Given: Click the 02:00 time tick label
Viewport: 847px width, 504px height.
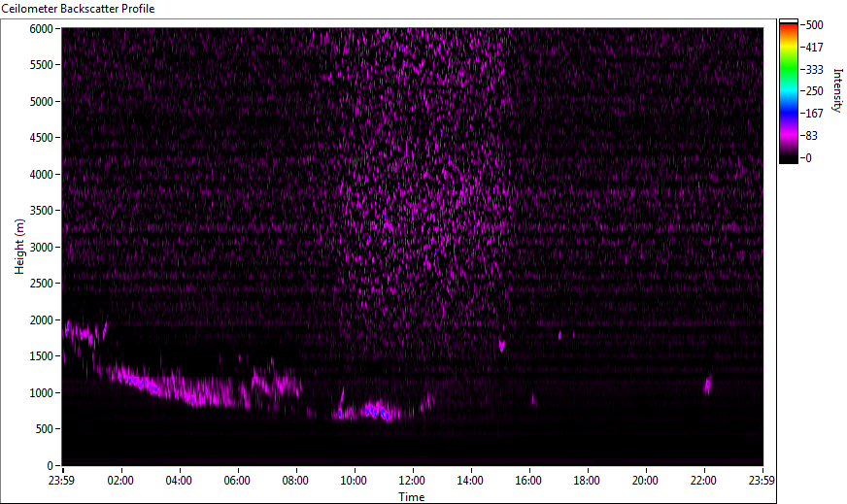Looking at the screenshot, I should [x=120, y=481].
